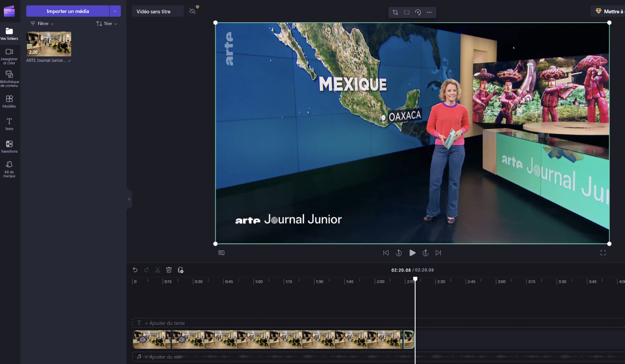This screenshot has height=364, width=625.
Task: Forward five seconds
Action: pyautogui.click(x=425, y=253)
